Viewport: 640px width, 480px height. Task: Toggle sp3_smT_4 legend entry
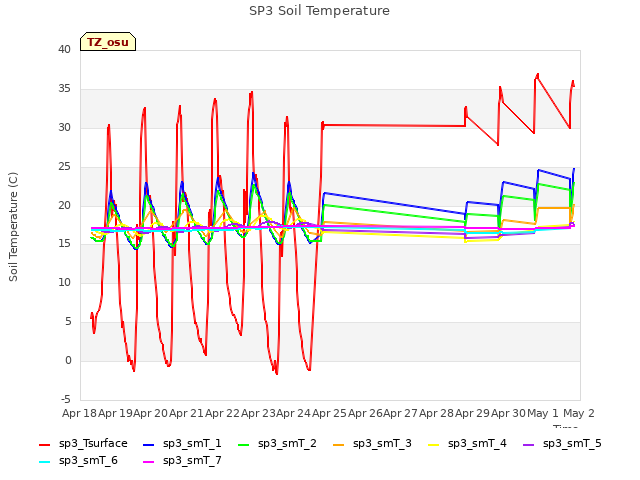tap(467, 443)
